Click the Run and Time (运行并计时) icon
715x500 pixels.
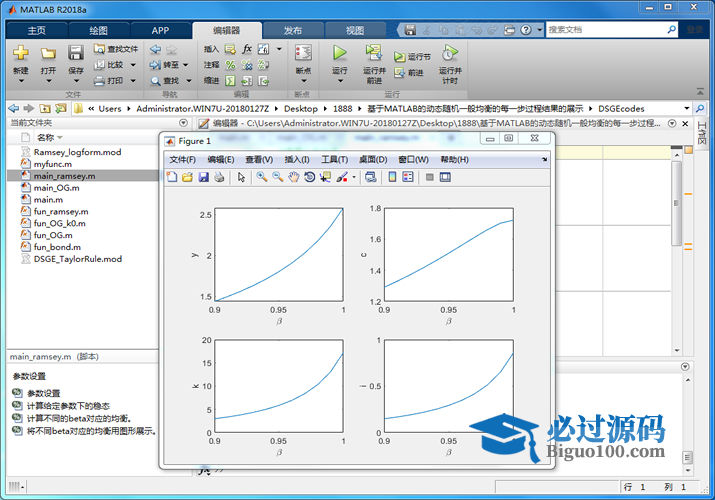click(x=450, y=53)
